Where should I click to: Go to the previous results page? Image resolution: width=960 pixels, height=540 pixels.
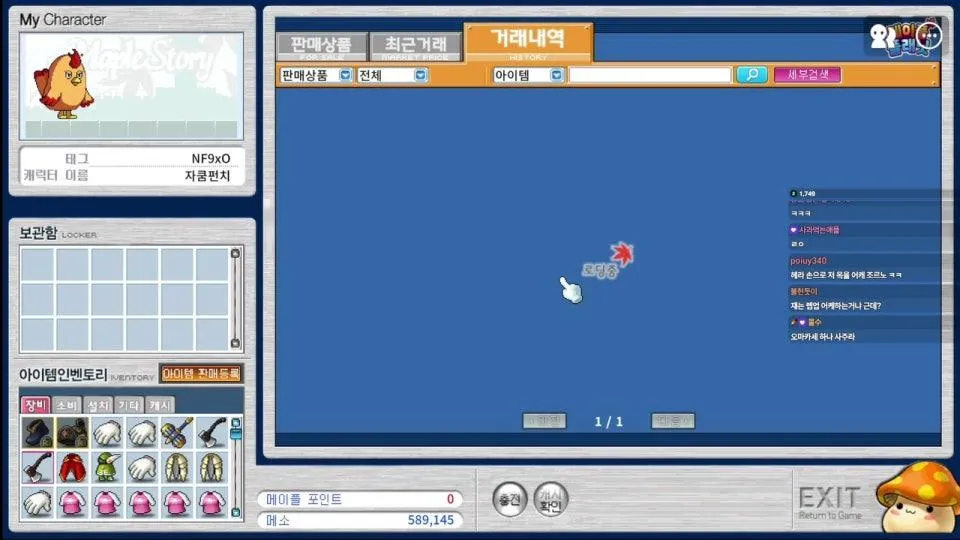tap(544, 421)
